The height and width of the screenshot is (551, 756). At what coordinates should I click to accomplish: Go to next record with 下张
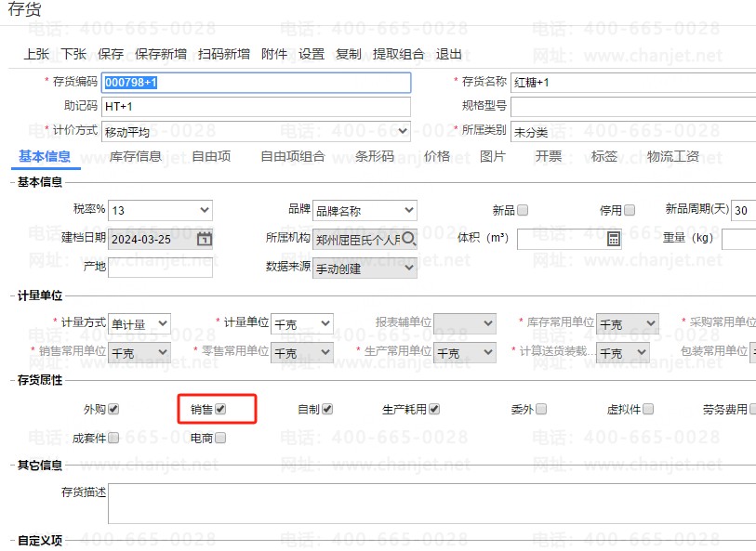click(x=73, y=54)
